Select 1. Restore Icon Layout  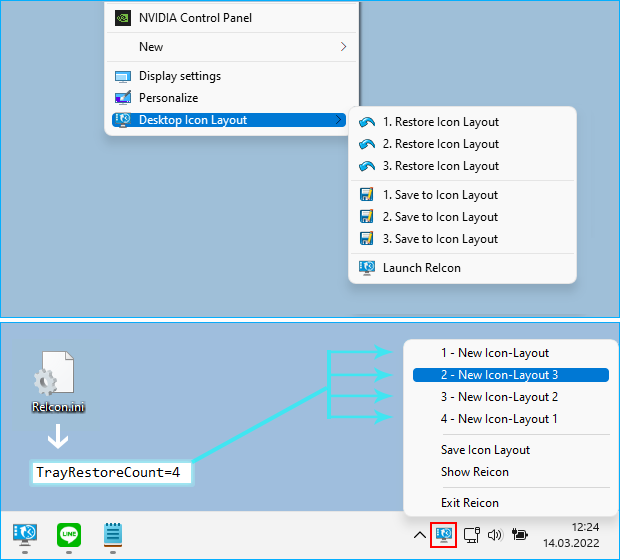tap(440, 122)
